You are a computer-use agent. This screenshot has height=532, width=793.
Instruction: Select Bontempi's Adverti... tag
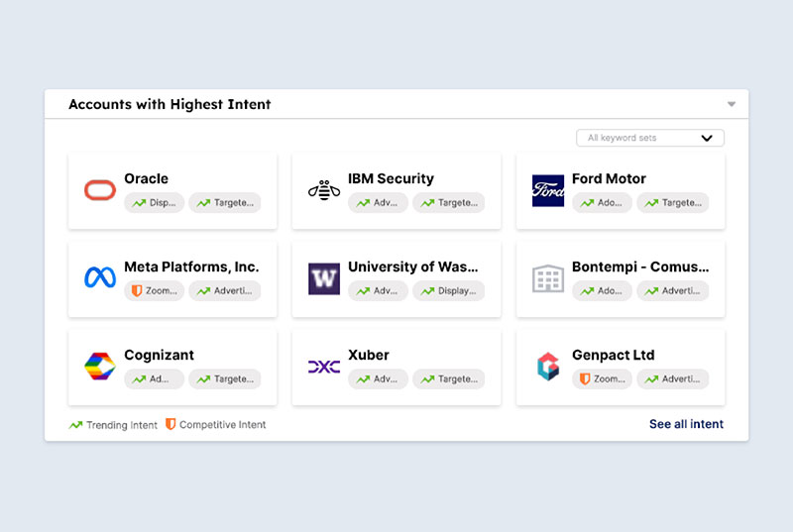pyautogui.click(x=673, y=290)
